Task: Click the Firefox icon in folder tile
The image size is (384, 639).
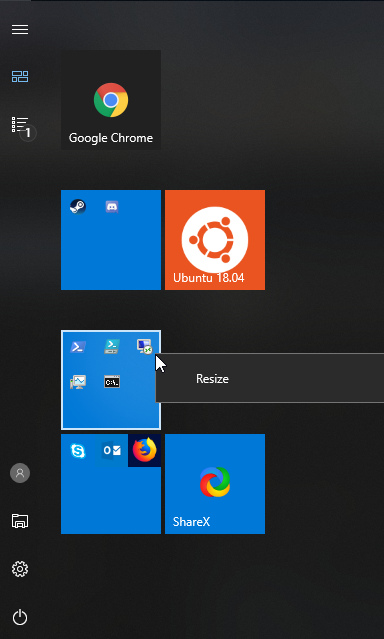Action: click(x=144, y=450)
